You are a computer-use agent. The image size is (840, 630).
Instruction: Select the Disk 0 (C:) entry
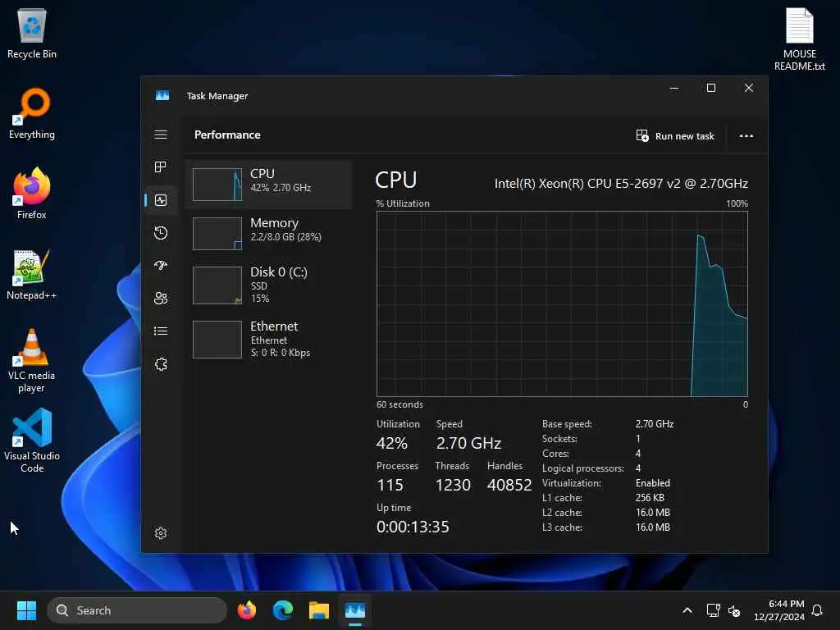(x=268, y=285)
